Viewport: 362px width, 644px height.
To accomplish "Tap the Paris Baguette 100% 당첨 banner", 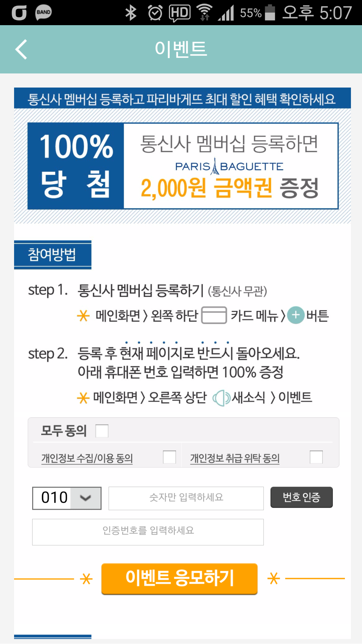I will pos(183,166).
